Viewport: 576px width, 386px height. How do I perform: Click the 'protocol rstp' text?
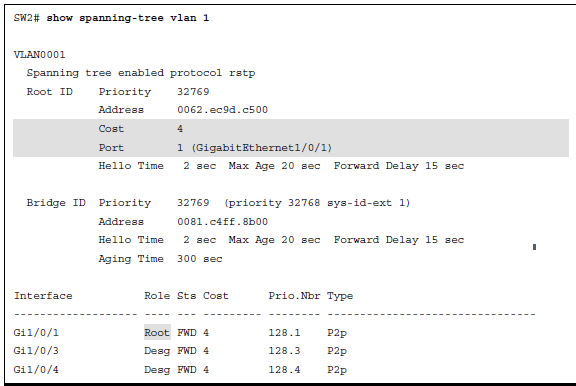[212, 73]
